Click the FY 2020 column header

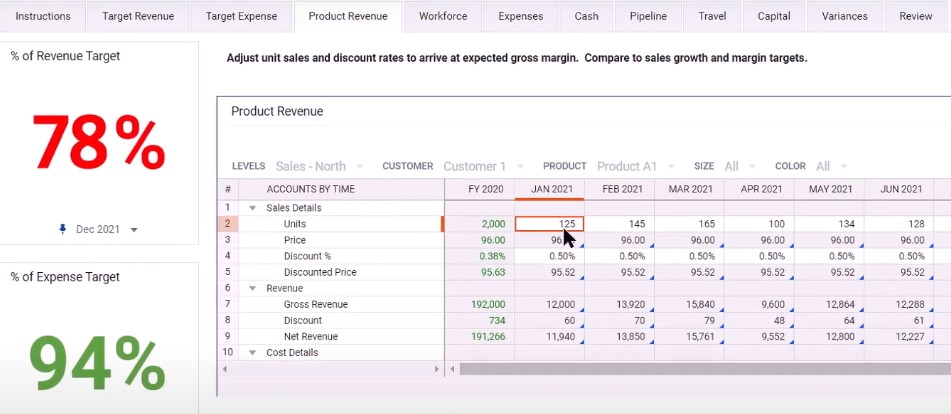(x=480, y=189)
